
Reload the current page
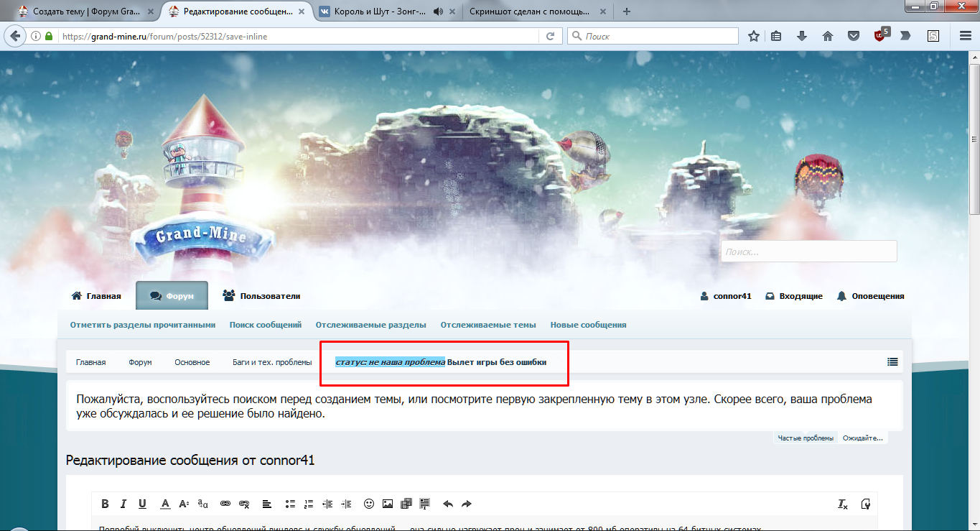[551, 36]
